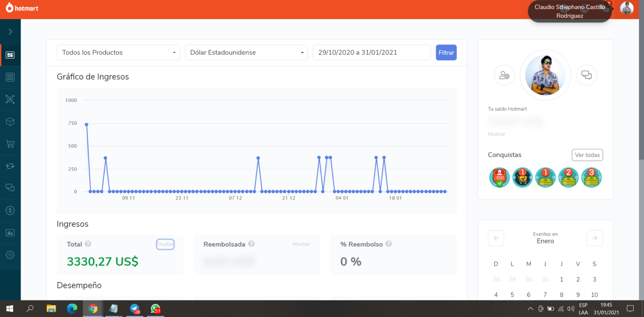Open the bar chart reports icon
644x317 pixels.
click(10, 232)
